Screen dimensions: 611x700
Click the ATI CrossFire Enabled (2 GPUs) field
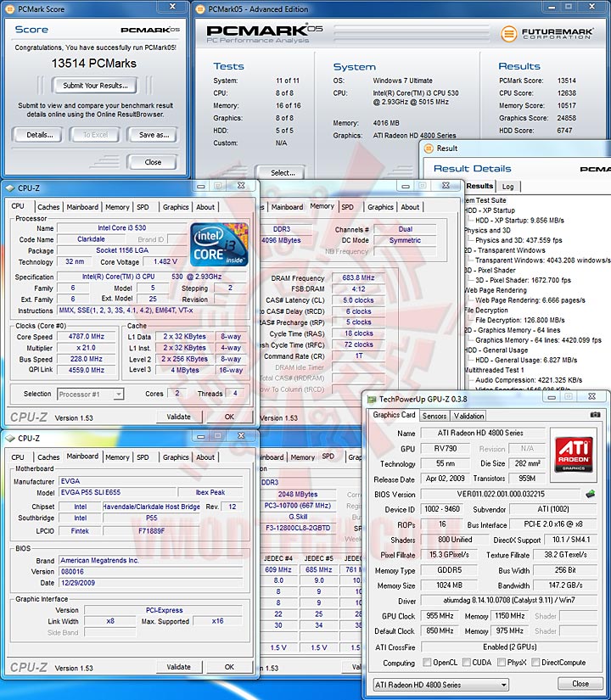coord(509,647)
